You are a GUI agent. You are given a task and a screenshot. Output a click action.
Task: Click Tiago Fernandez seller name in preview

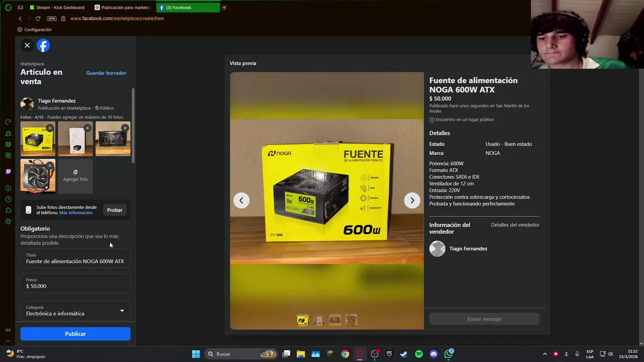(x=468, y=248)
